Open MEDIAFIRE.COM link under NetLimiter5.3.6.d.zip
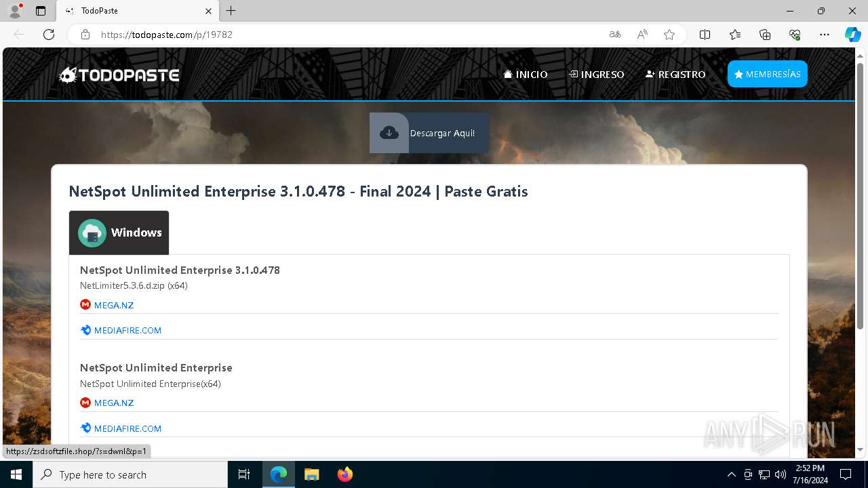The width and height of the screenshot is (868, 488). [x=127, y=331]
